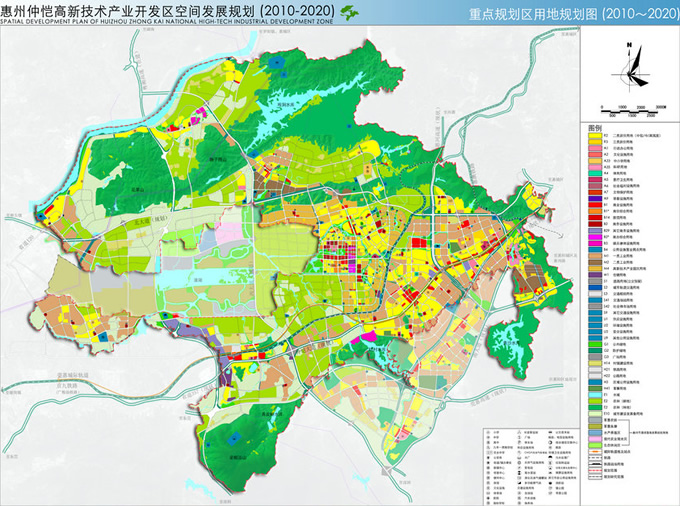Click the pink swatch in the bracketed legend group
This screenshot has height=506, width=680.
595,439
